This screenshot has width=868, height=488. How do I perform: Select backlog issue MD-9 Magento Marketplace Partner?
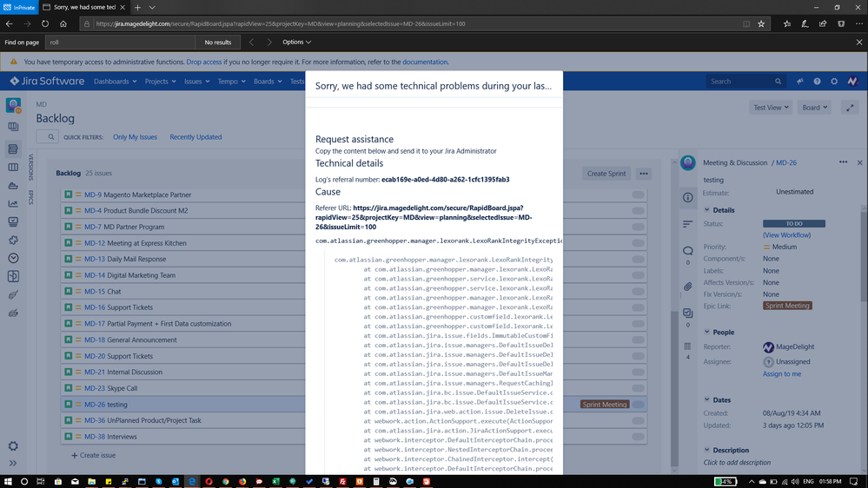pos(354,195)
